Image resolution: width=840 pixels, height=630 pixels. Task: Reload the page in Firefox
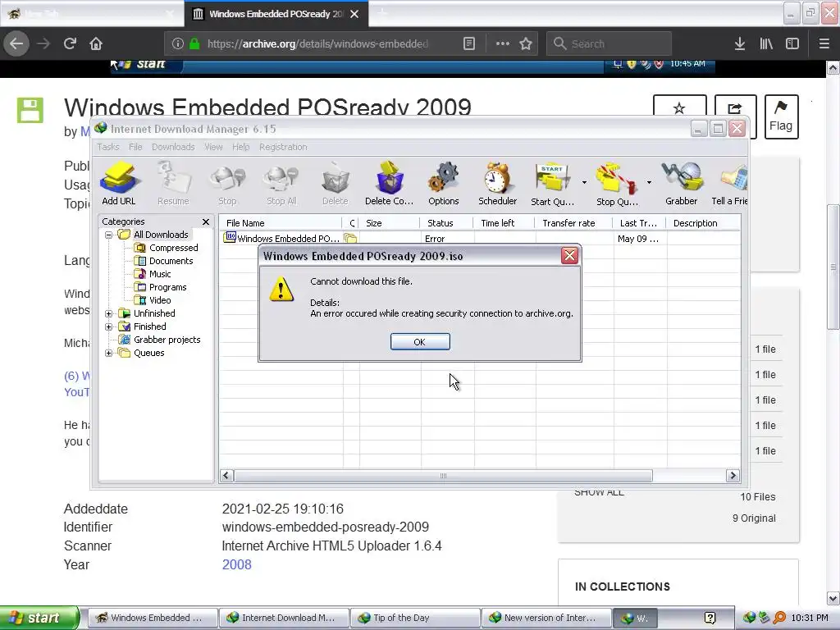point(71,43)
